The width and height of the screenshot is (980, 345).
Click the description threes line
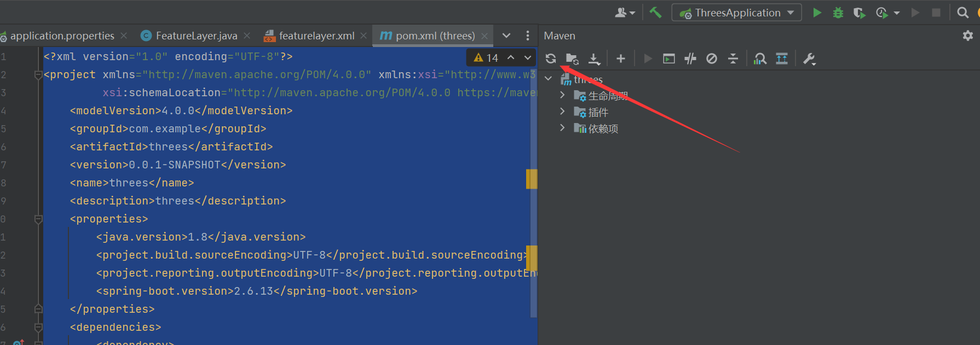pyautogui.click(x=178, y=201)
